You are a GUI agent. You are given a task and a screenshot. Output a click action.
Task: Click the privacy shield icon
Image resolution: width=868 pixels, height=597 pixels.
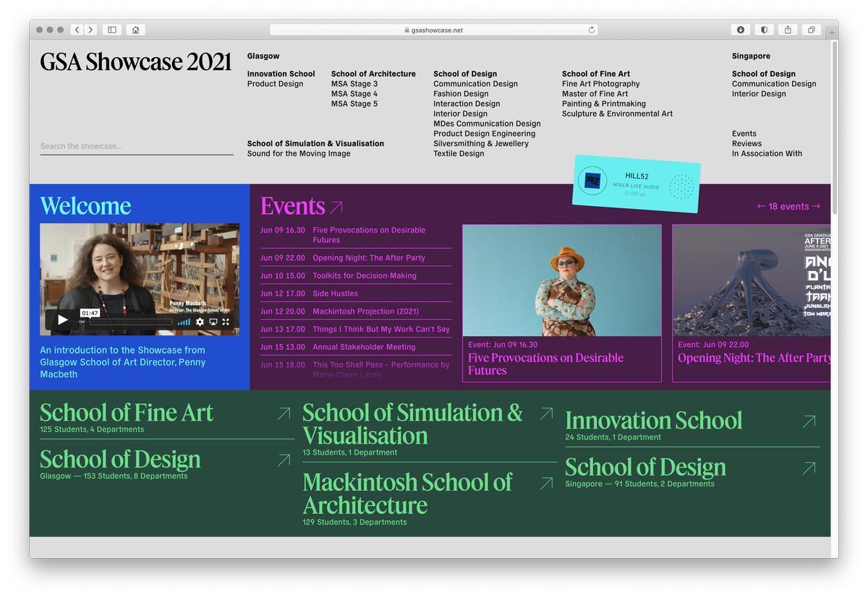(x=763, y=30)
